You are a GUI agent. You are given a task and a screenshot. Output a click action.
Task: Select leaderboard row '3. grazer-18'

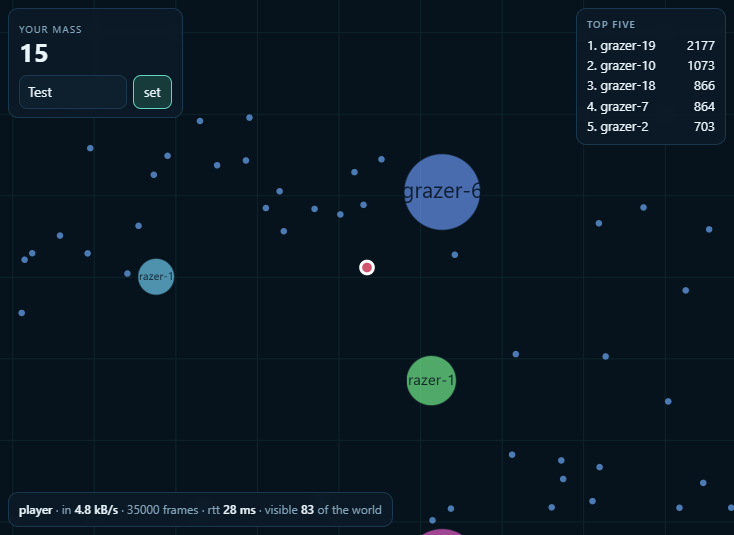[650, 86]
